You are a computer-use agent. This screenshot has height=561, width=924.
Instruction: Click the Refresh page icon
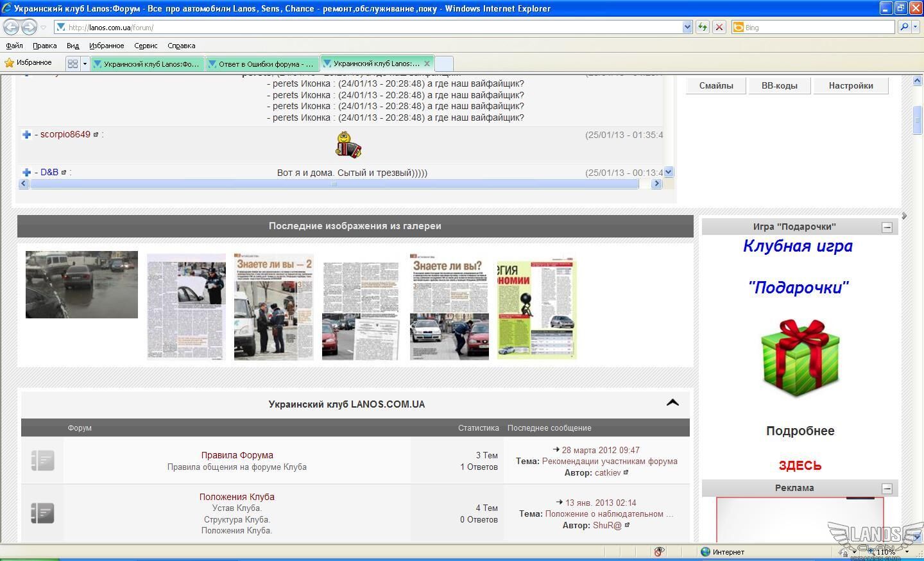[x=703, y=27]
